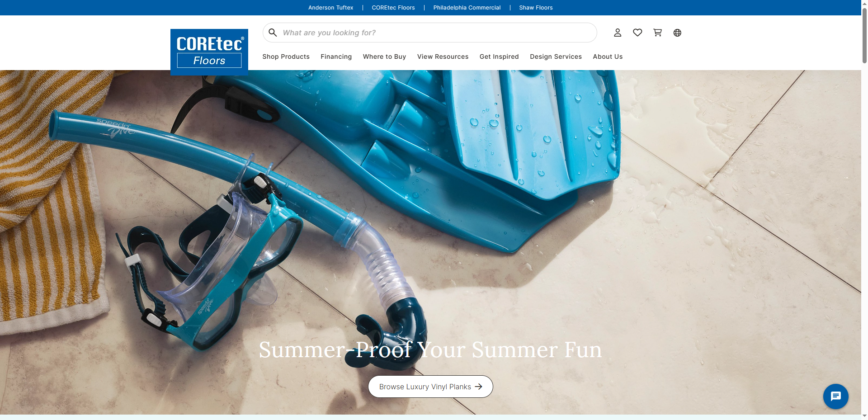
Task: Go to the Philadelphia Commercial link
Action: point(467,8)
